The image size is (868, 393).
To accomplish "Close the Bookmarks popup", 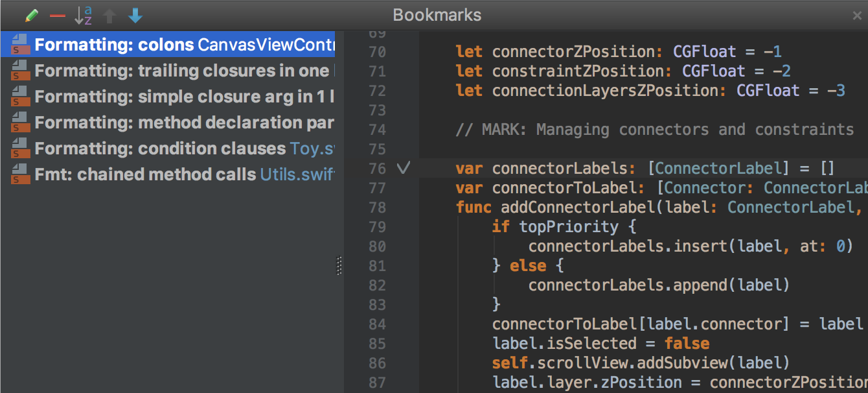I will click(x=856, y=16).
